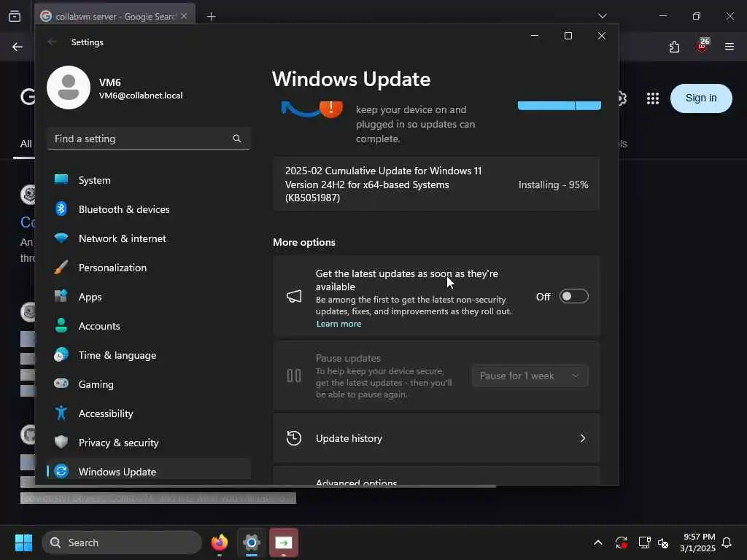The image size is (747, 560).
Task: Select the Accessibility figure icon
Action: [61, 413]
